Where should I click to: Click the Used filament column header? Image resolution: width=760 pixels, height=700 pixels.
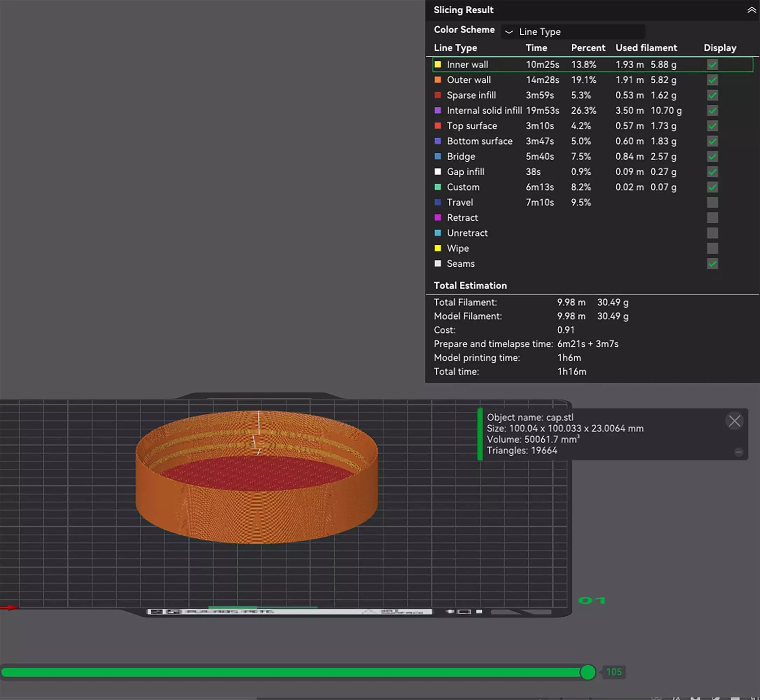pos(646,48)
